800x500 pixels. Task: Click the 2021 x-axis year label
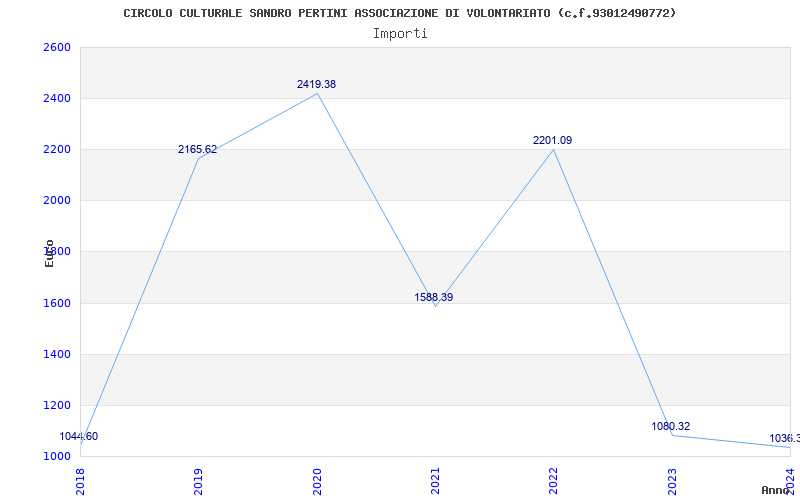[435, 482]
